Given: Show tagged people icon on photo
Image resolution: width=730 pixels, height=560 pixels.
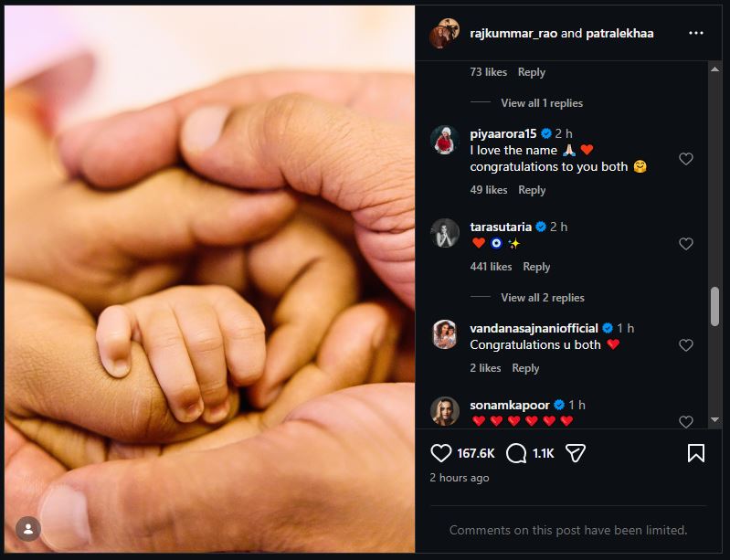Looking at the screenshot, I should pos(28,529).
